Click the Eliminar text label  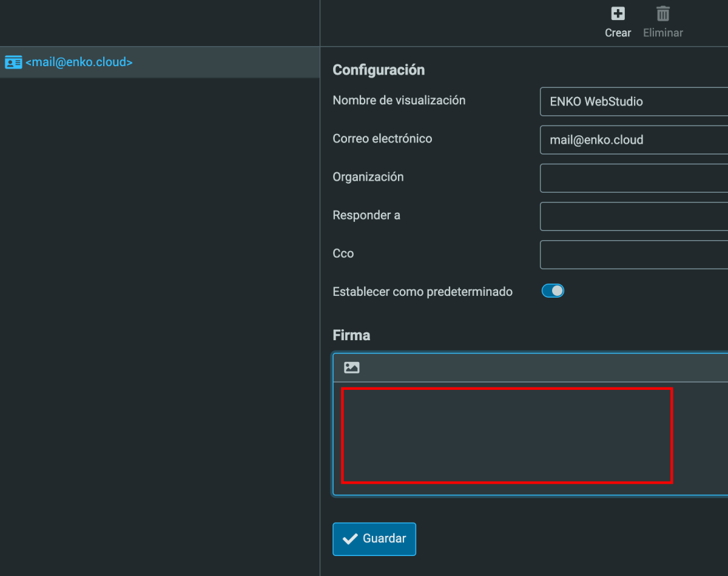point(663,33)
